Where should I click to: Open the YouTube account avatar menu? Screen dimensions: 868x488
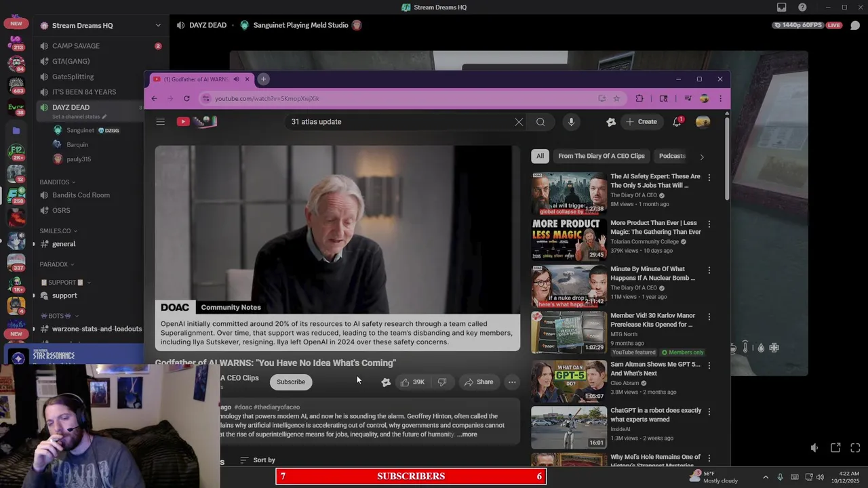[x=703, y=122]
